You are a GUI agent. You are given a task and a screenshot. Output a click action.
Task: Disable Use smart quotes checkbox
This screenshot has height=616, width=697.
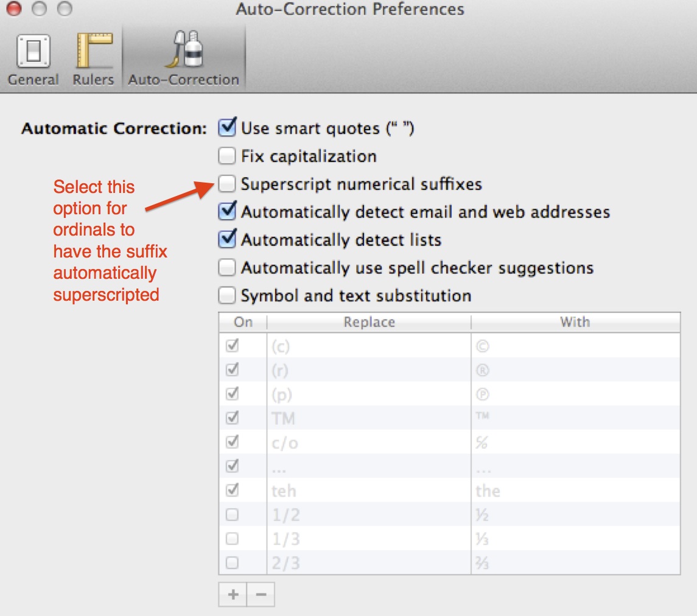point(227,128)
